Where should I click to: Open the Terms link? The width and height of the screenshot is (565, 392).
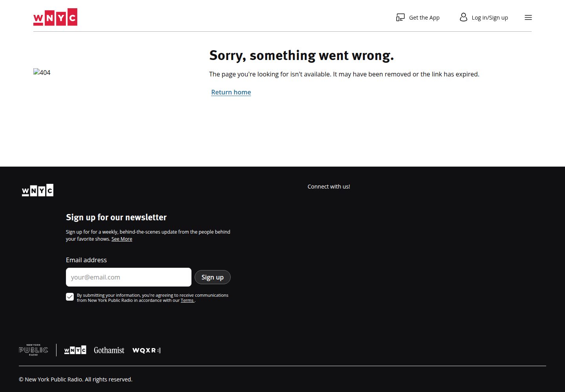(x=188, y=300)
